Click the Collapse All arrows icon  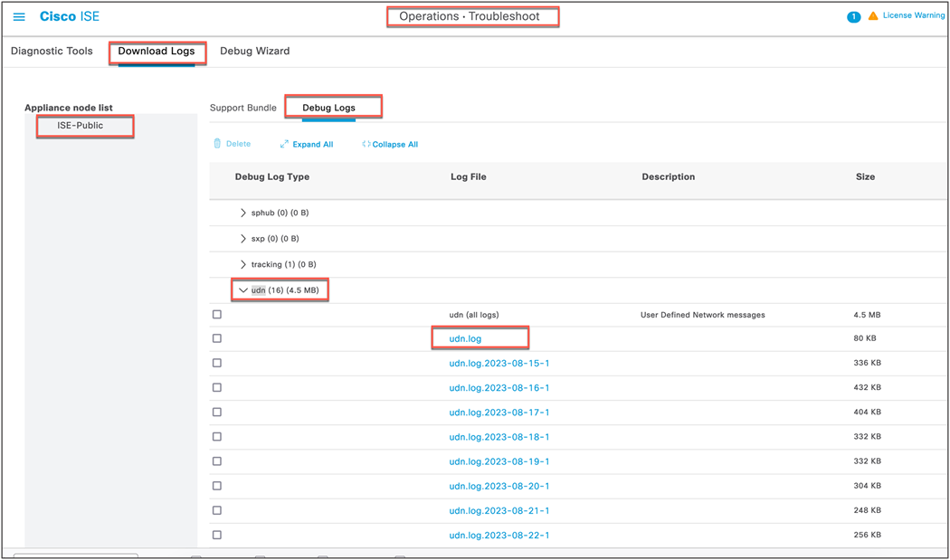(366, 144)
